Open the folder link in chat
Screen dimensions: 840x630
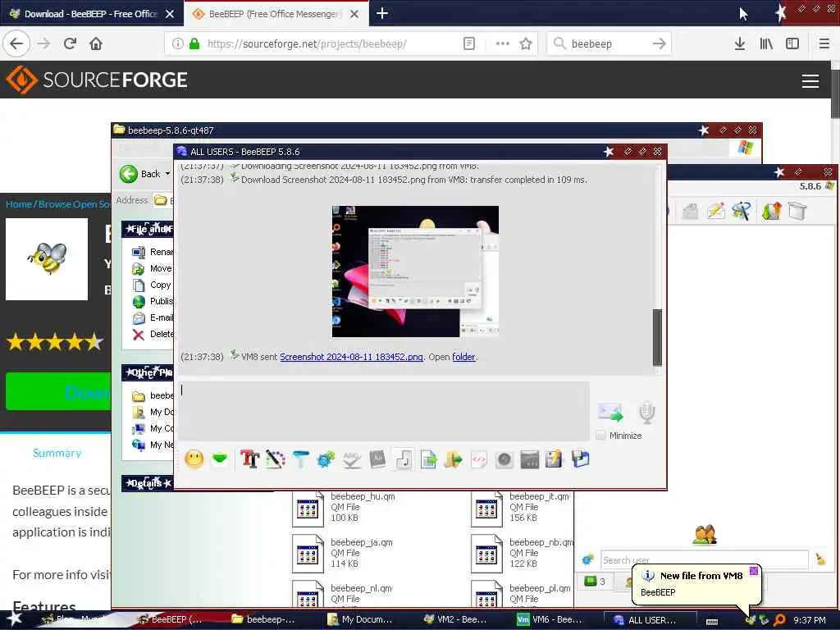pos(463,357)
